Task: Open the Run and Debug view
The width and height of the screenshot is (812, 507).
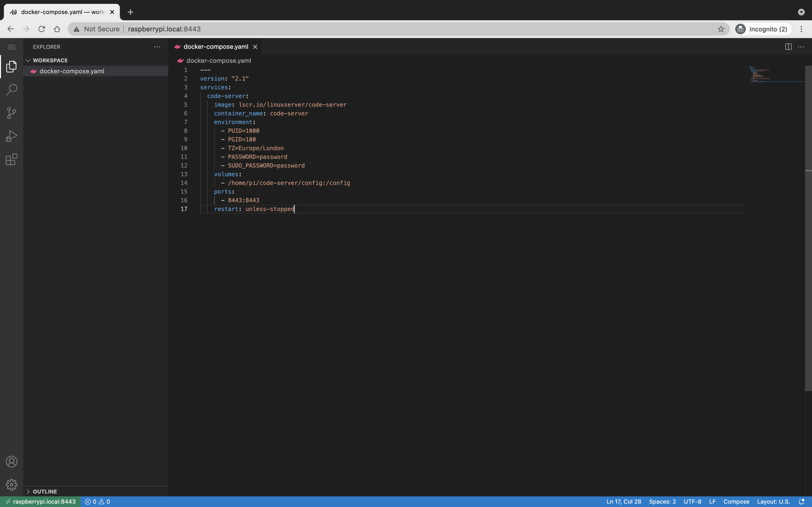Action: 11,136
